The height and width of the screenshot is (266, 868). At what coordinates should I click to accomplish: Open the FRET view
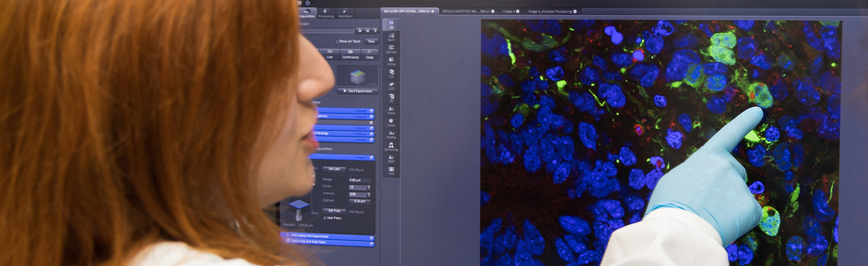tap(391, 159)
